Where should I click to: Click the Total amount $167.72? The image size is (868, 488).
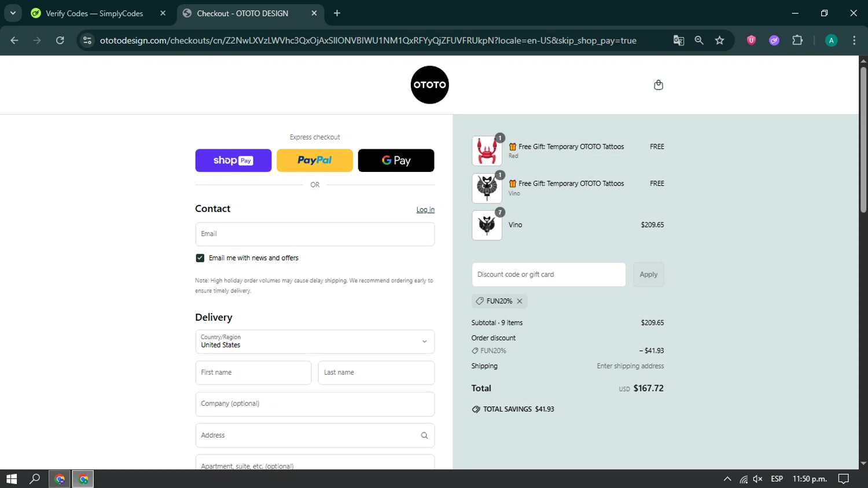(x=648, y=388)
